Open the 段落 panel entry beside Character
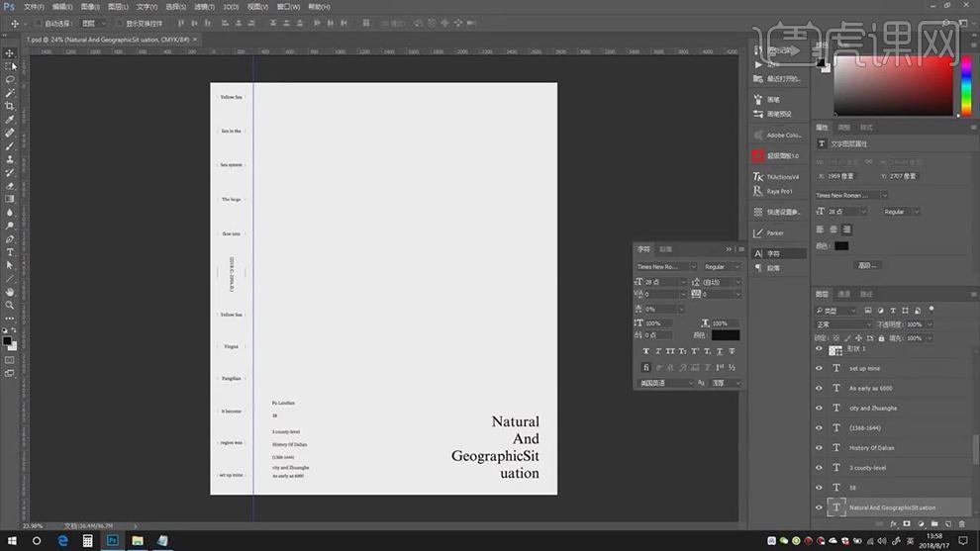The height and width of the screenshot is (551, 980). point(778,268)
